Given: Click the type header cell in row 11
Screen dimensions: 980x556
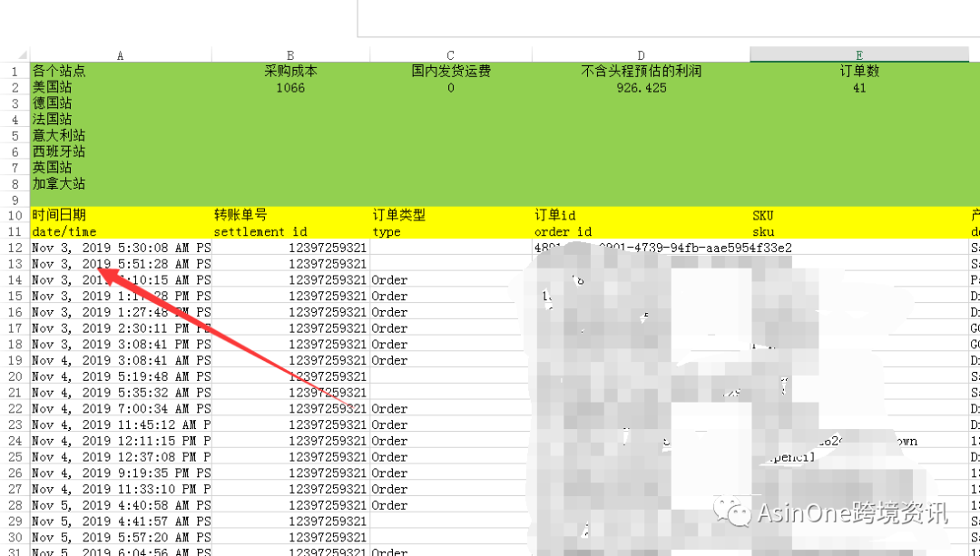Looking at the screenshot, I should (x=451, y=232).
